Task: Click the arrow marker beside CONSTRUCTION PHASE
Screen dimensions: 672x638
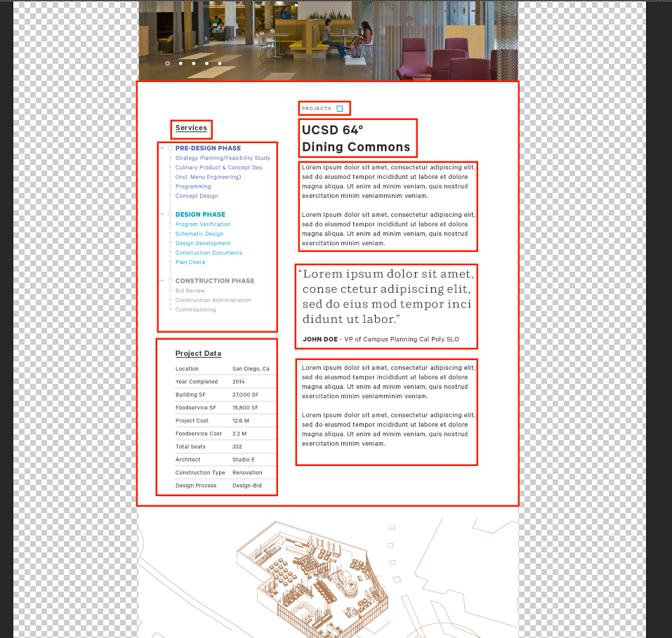Action: (x=161, y=281)
